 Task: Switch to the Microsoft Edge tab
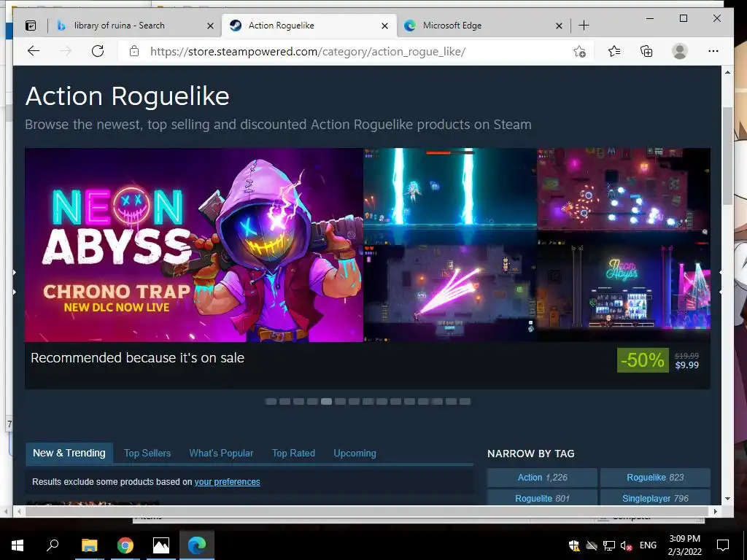483,26
